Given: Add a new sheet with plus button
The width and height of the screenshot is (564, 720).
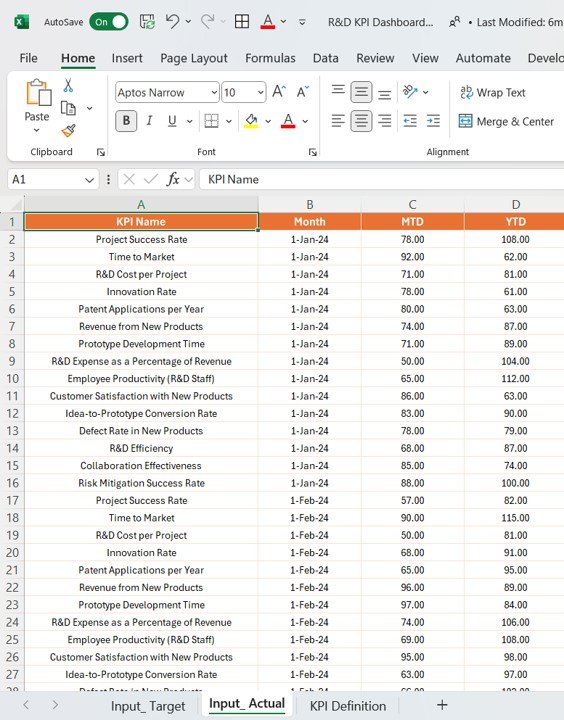Looking at the screenshot, I should coord(442,705).
